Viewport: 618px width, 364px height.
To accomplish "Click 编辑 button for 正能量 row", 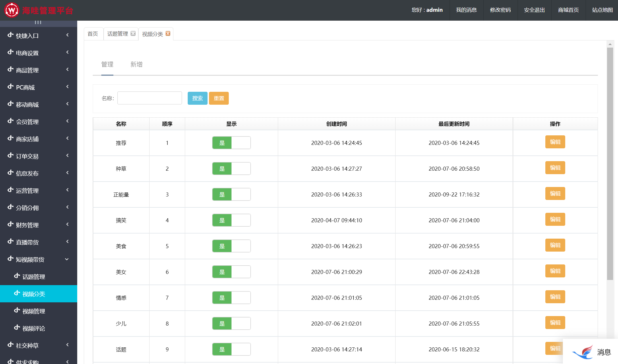I will (x=555, y=194).
